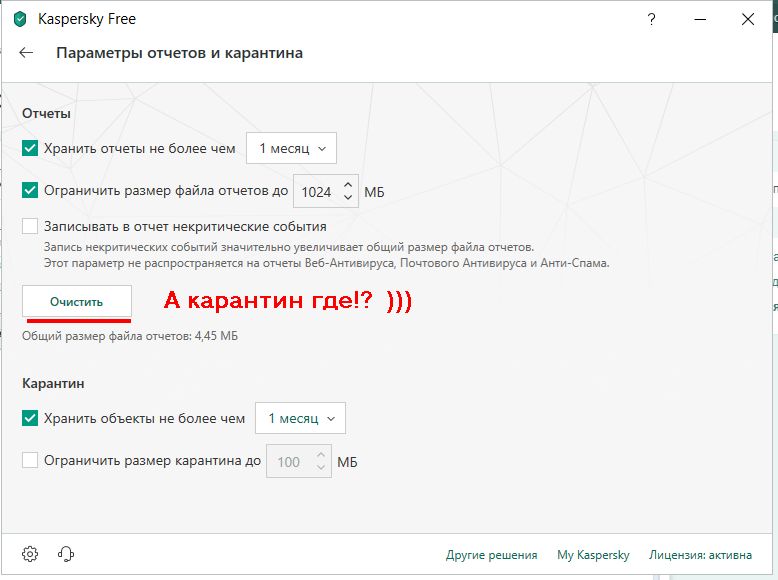The width and height of the screenshot is (778, 580).
Task: Decrease quarantine size limit with down arrow
Action: (321, 467)
